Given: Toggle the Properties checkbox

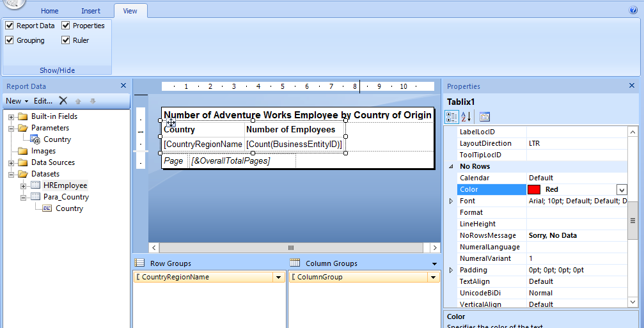Looking at the screenshot, I should [66, 26].
